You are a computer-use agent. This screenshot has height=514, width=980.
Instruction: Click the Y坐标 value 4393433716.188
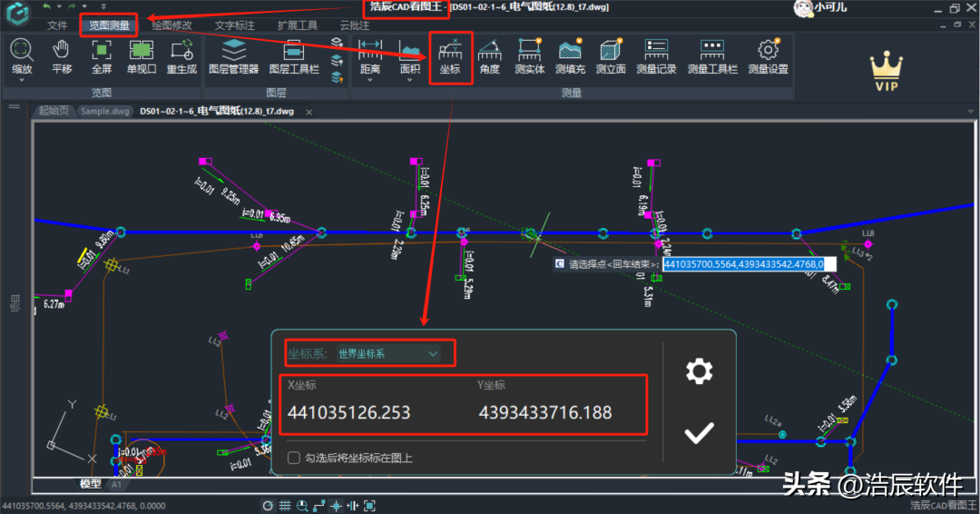[545, 412]
